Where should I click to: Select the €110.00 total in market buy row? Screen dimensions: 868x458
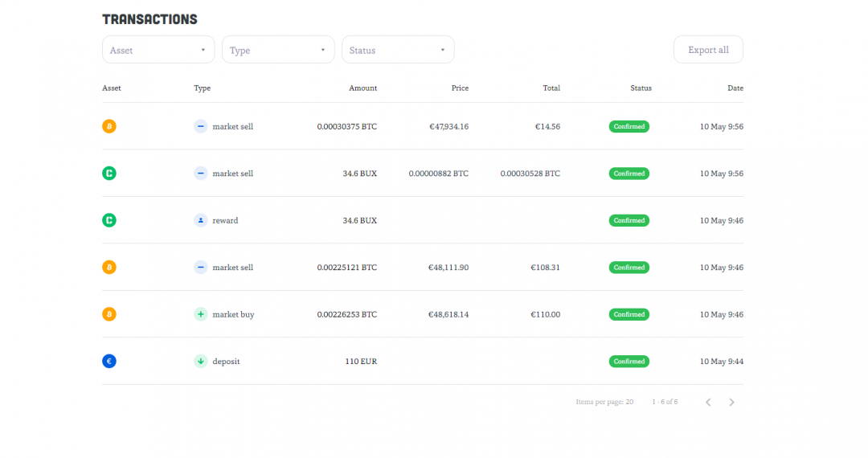(545, 314)
